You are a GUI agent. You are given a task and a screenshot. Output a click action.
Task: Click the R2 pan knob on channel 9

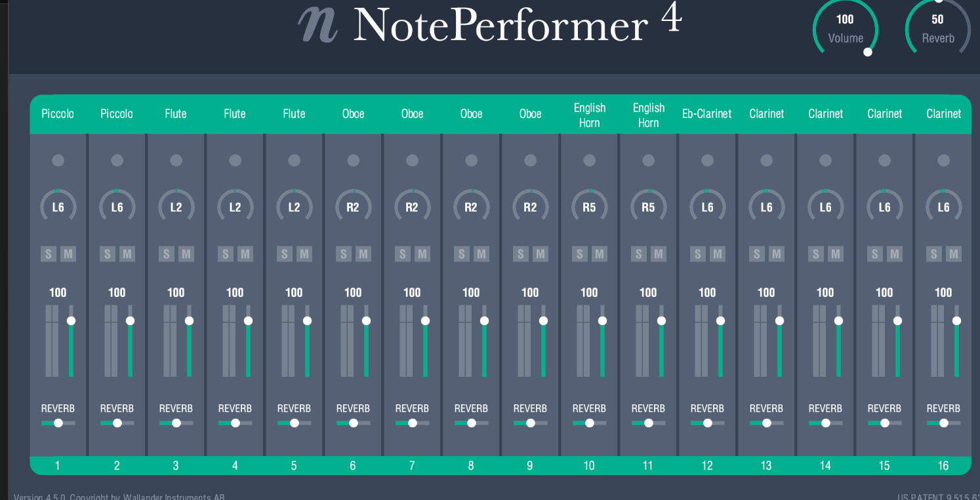[x=531, y=206]
